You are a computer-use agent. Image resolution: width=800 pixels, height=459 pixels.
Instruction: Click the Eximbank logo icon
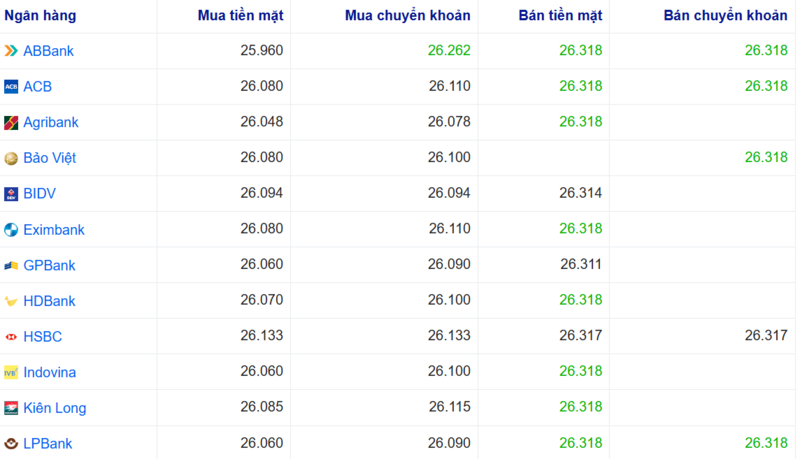11,230
